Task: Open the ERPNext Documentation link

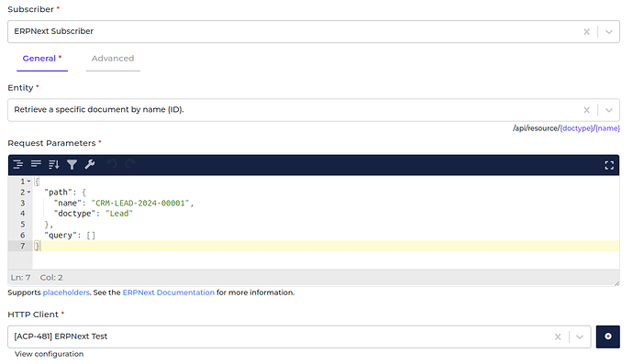Action: pyautogui.click(x=169, y=292)
